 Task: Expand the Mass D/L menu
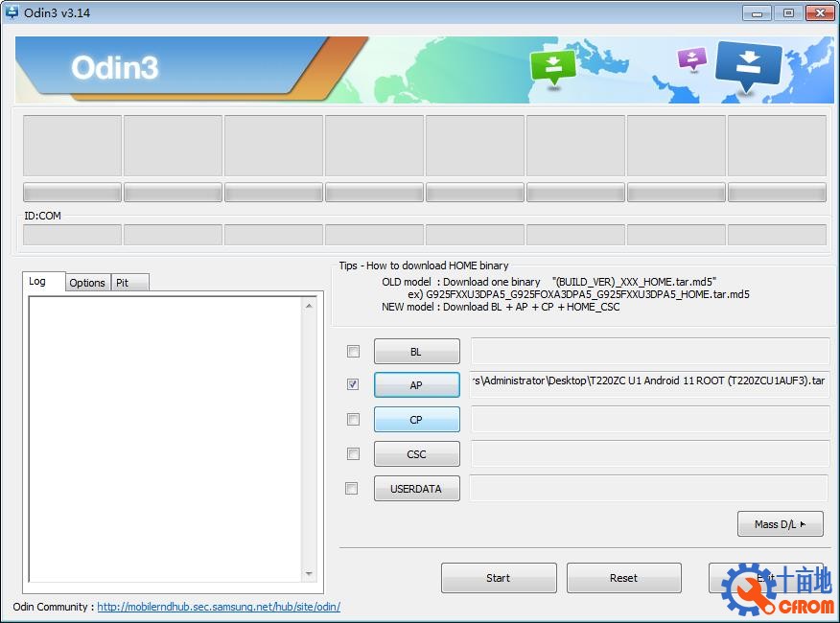tap(780, 524)
